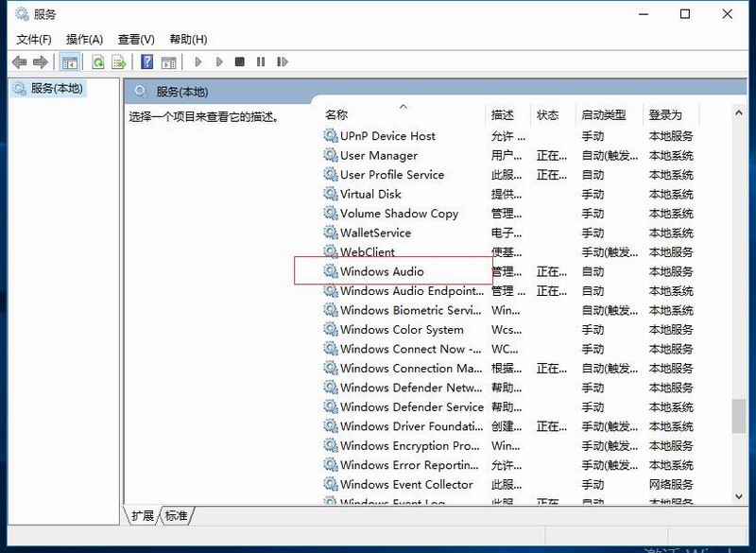Click the gear icon beside Virtual Disk
756x553 pixels.
tap(330, 194)
